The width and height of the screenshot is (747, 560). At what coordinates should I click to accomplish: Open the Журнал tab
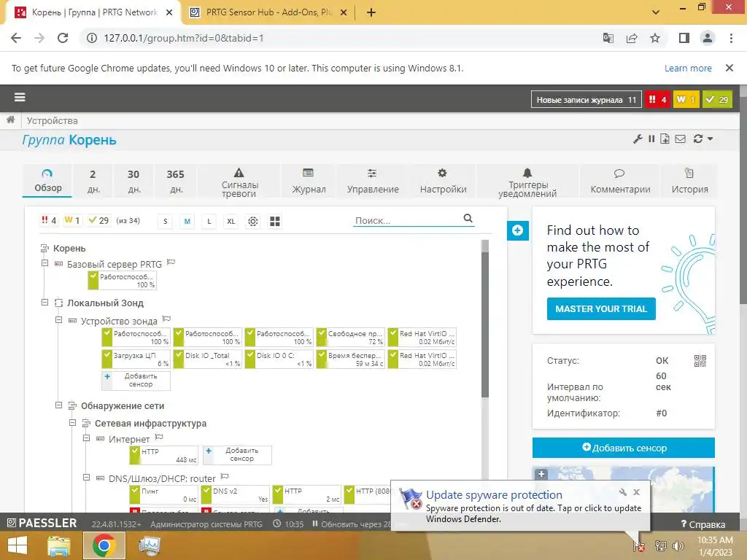click(309, 181)
